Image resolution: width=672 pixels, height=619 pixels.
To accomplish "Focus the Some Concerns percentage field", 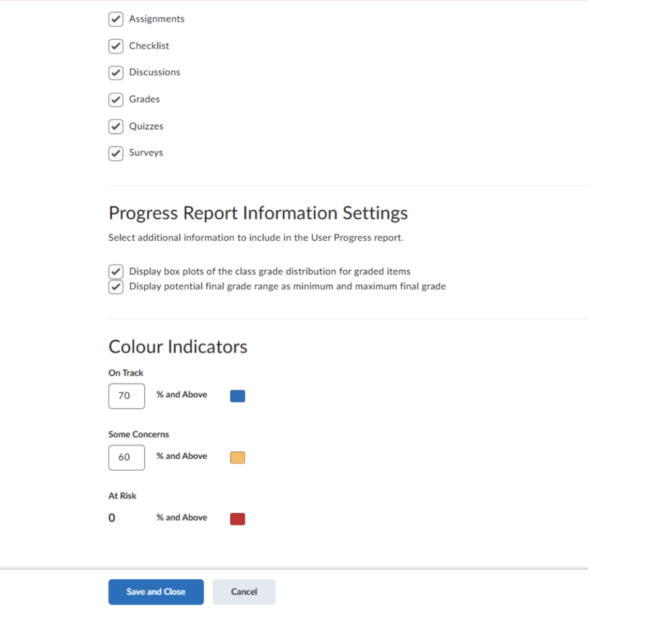I will pos(127,457).
